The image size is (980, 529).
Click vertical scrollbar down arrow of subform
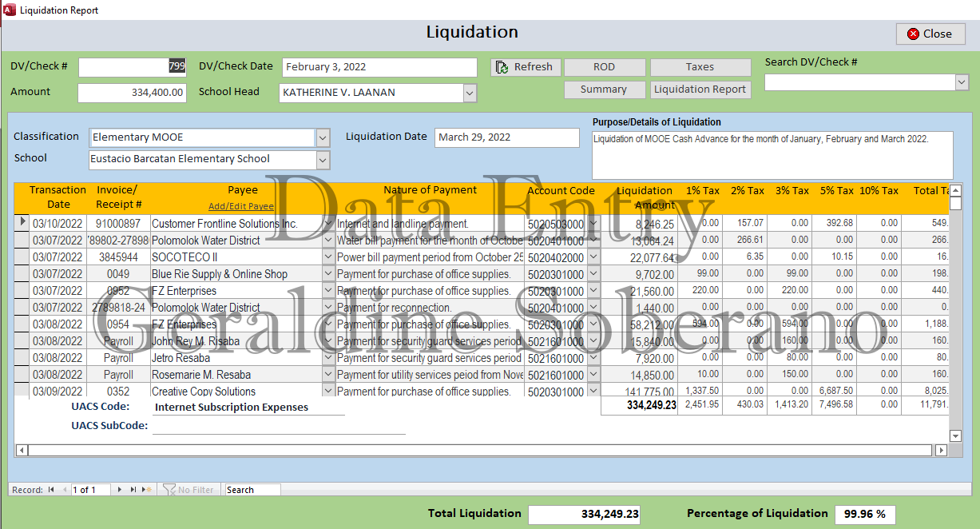pyautogui.click(x=955, y=436)
